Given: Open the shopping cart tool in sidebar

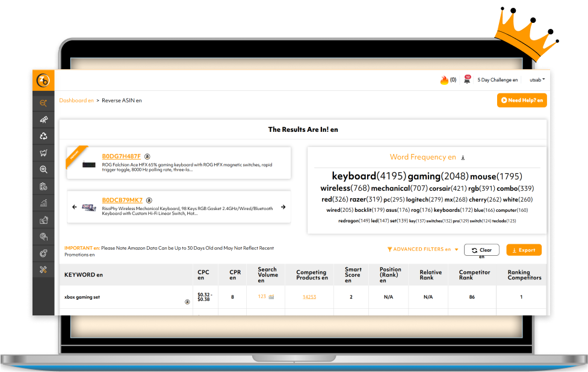Looking at the screenshot, I should click(x=43, y=153).
